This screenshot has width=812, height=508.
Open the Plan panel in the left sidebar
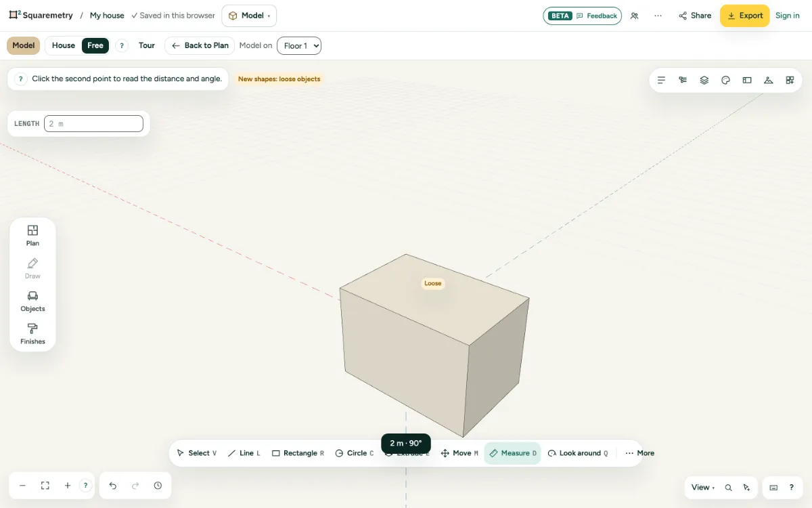(x=32, y=235)
